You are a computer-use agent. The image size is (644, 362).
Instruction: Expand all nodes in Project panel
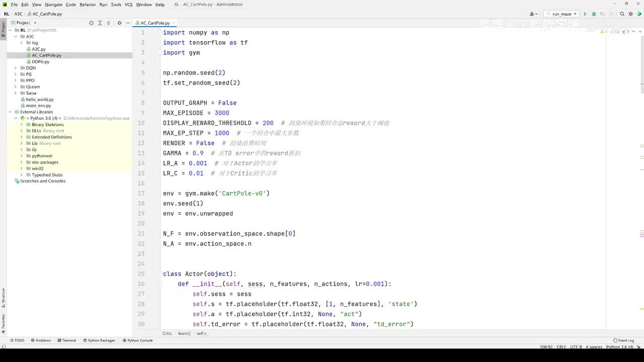100,23
